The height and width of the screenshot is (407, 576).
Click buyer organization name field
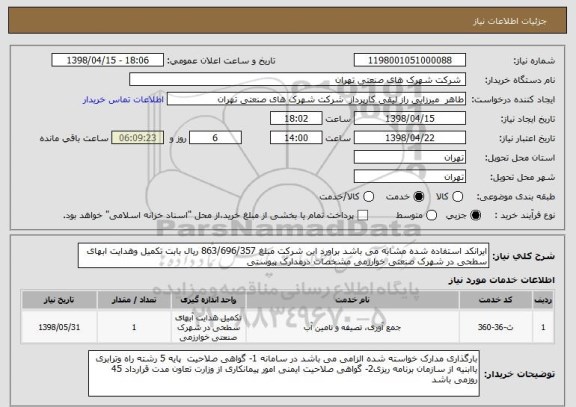(298, 80)
